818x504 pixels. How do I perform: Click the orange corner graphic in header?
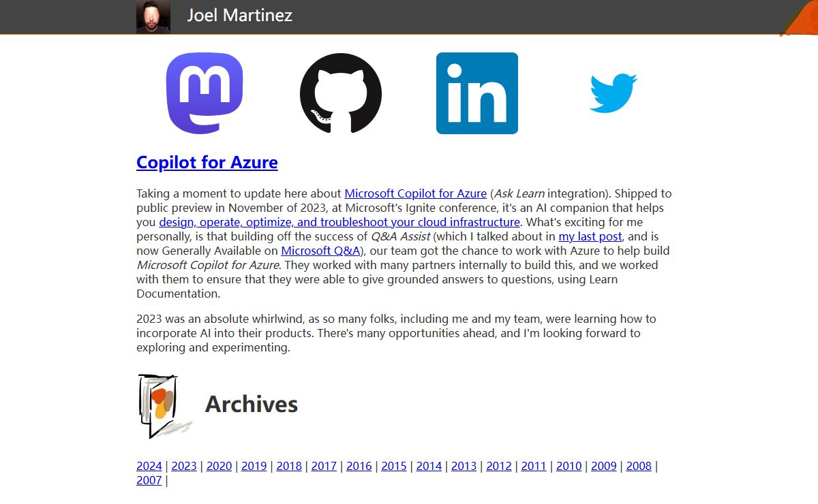point(800,18)
